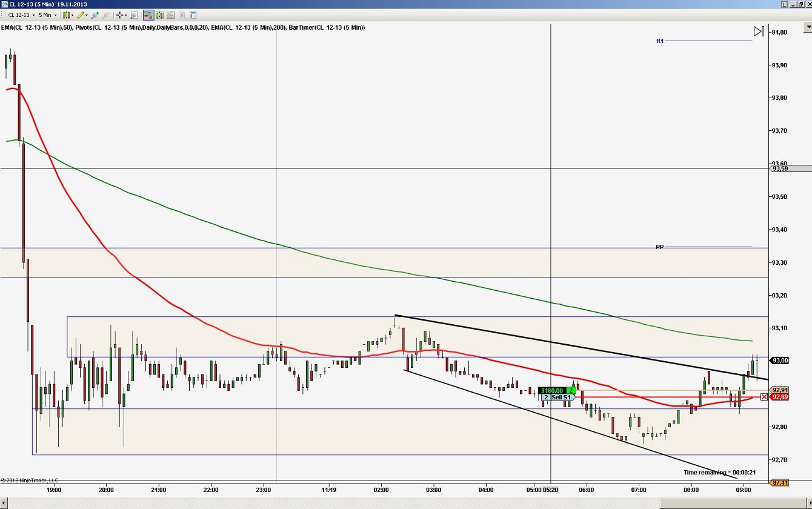This screenshot has width=812, height=509.
Task: Click the Sell S1 order button
Action: (561, 398)
